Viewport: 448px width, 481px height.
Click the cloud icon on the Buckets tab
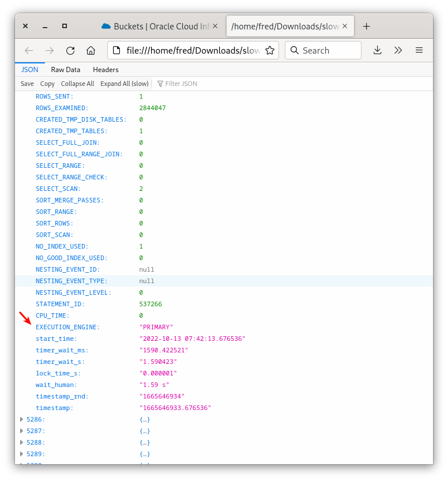(x=105, y=26)
